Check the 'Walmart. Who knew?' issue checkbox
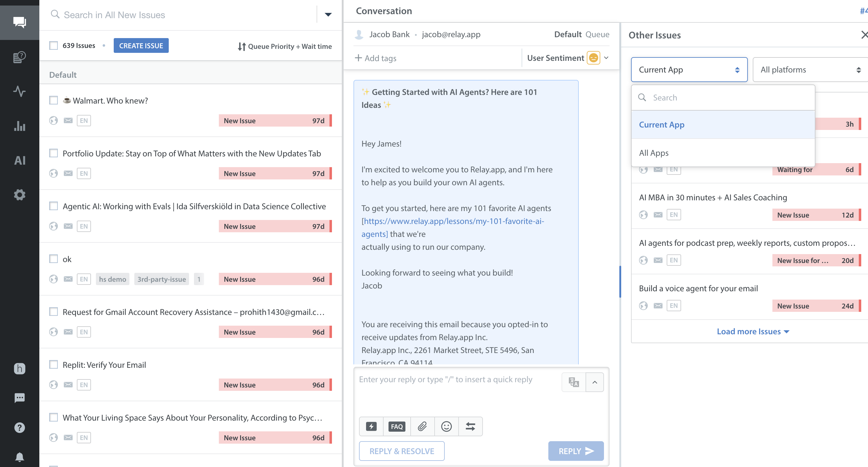 tap(53, 100)
